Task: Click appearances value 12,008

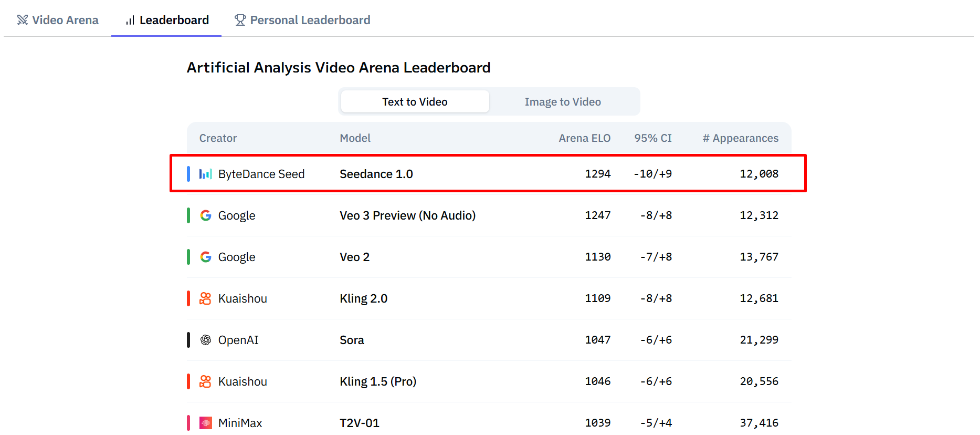Action: 759,174
